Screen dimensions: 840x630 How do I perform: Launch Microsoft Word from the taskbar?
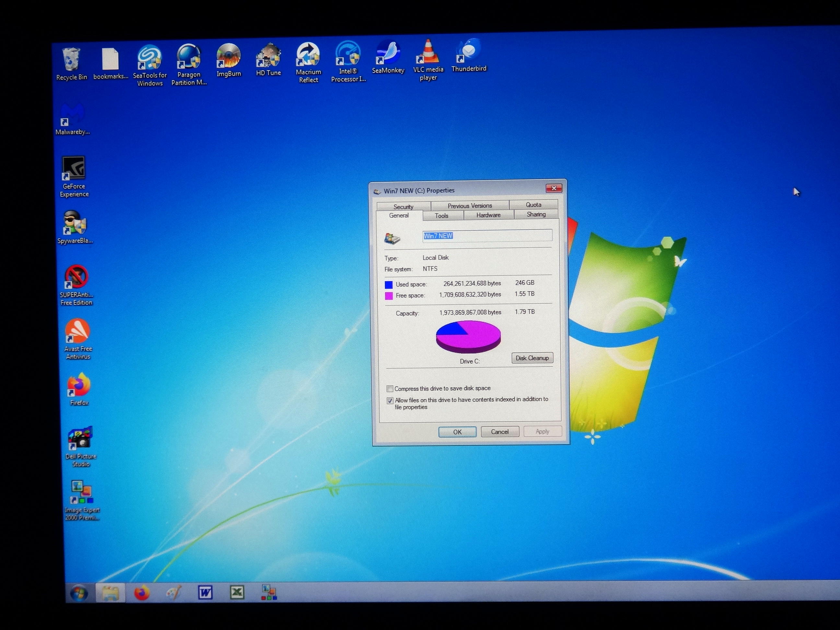pos(205,592)
